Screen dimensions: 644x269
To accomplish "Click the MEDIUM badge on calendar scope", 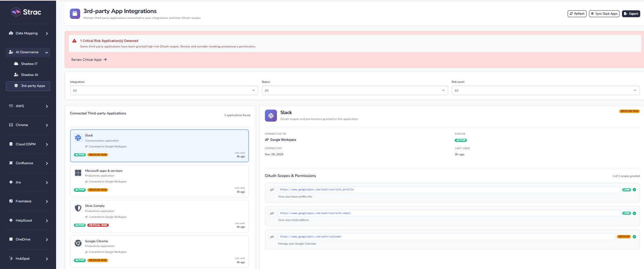I will pos(624,237).
